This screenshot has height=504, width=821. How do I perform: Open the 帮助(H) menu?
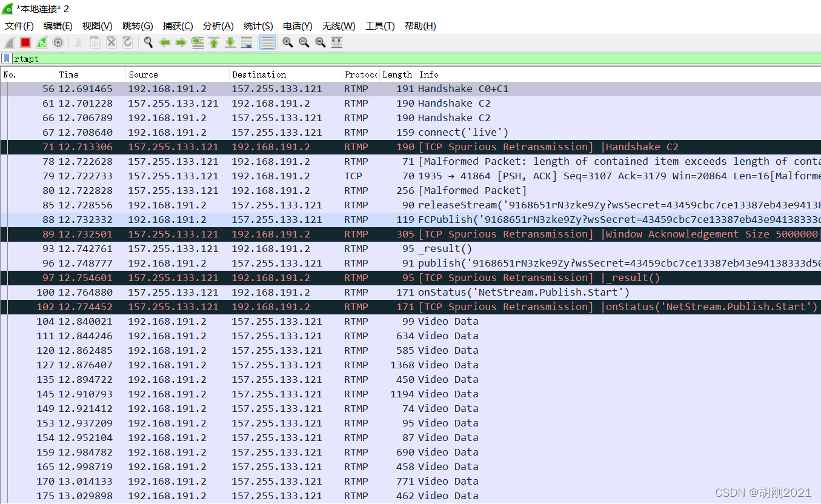click(x=420, y=26)
